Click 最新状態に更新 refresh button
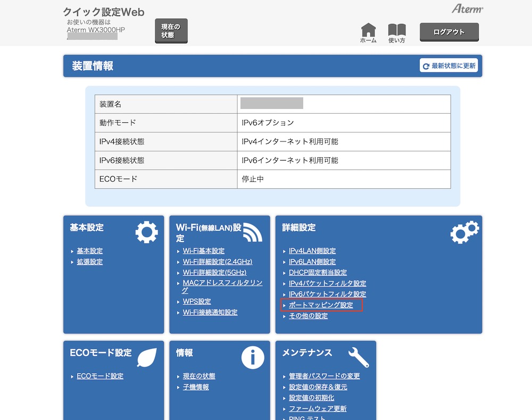 [x=449, y=66]
